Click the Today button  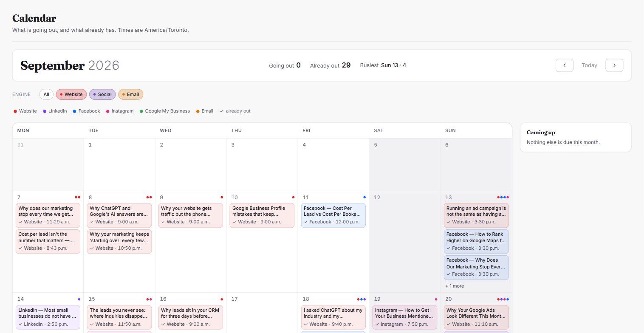pyautogui.click(x=589, y=65)
